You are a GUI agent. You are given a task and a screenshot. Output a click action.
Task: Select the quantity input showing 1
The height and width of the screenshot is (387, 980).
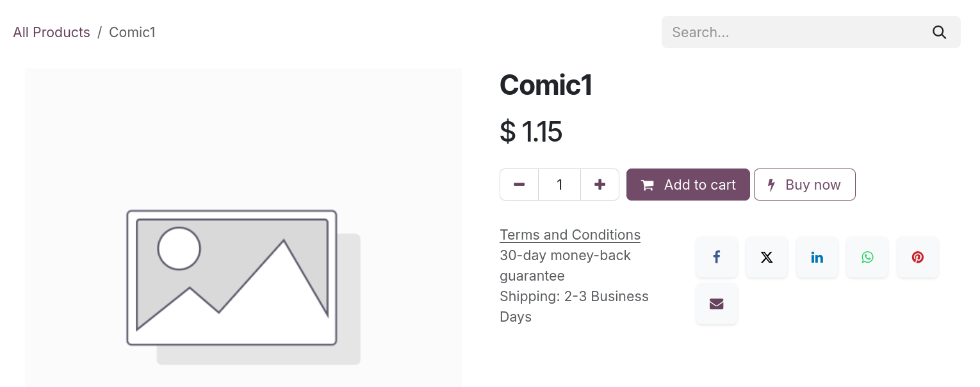(x=559, y=185)
